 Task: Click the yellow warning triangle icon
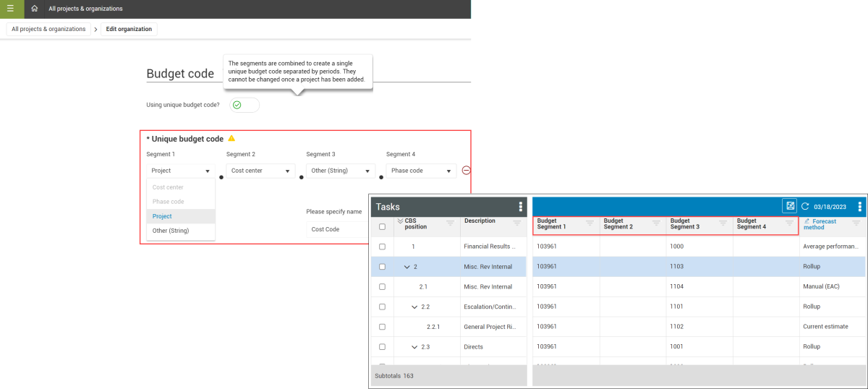231,138
